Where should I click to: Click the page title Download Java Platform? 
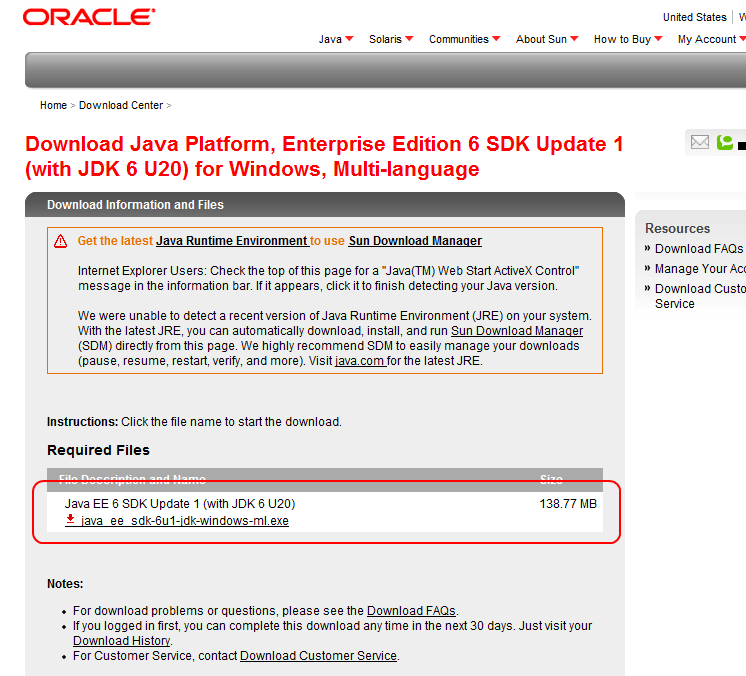(x=324, y=157)
